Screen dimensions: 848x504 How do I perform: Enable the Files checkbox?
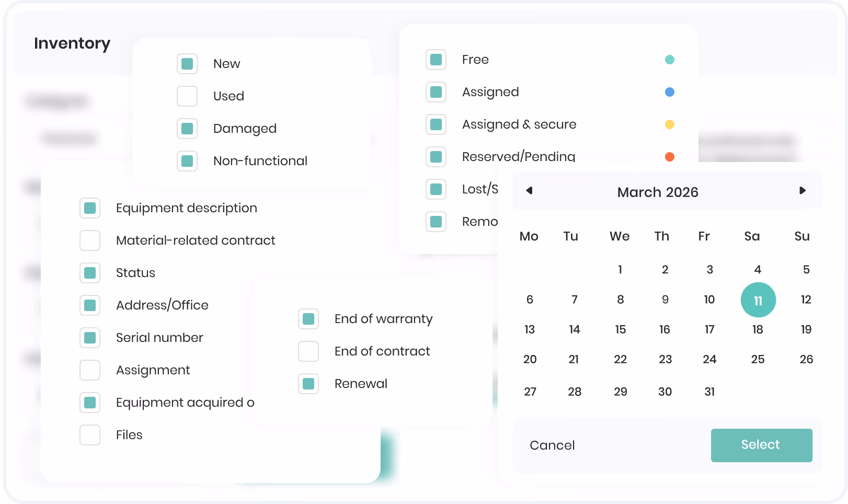pos(90,435)
